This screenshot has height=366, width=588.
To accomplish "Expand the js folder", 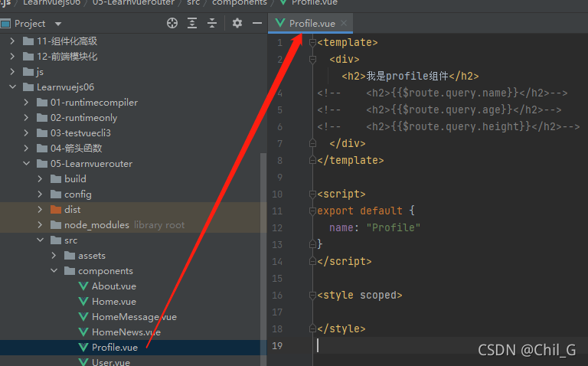I will 12,72.
